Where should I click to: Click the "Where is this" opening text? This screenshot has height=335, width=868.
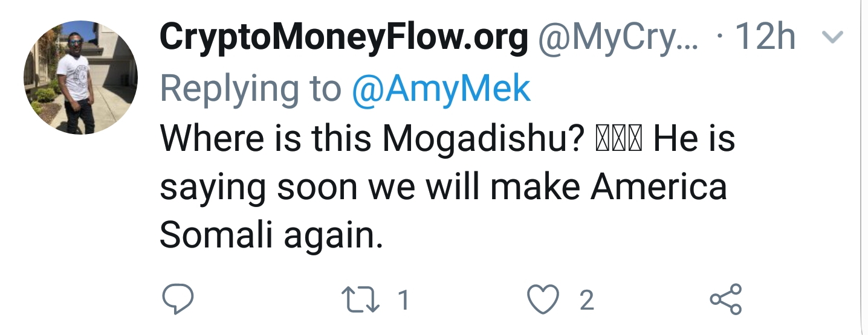click(265, 139)
